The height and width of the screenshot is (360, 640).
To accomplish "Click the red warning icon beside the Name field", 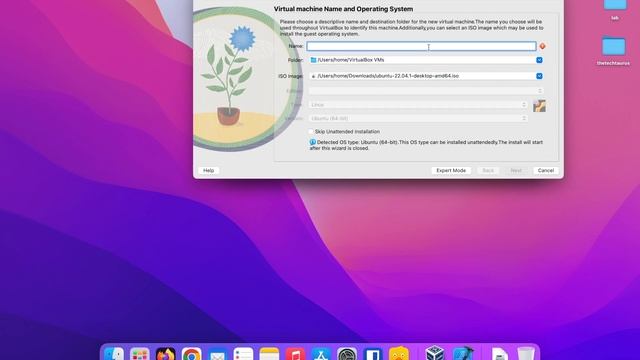I will click(542, 46).
